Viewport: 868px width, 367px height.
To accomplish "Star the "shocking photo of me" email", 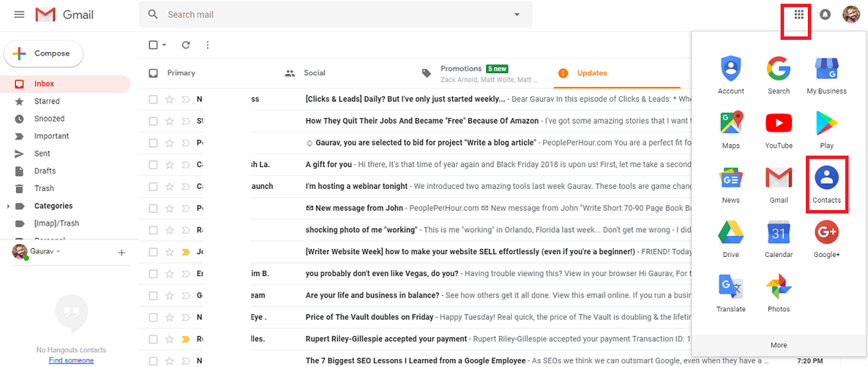I will click(x=169, y=230).
